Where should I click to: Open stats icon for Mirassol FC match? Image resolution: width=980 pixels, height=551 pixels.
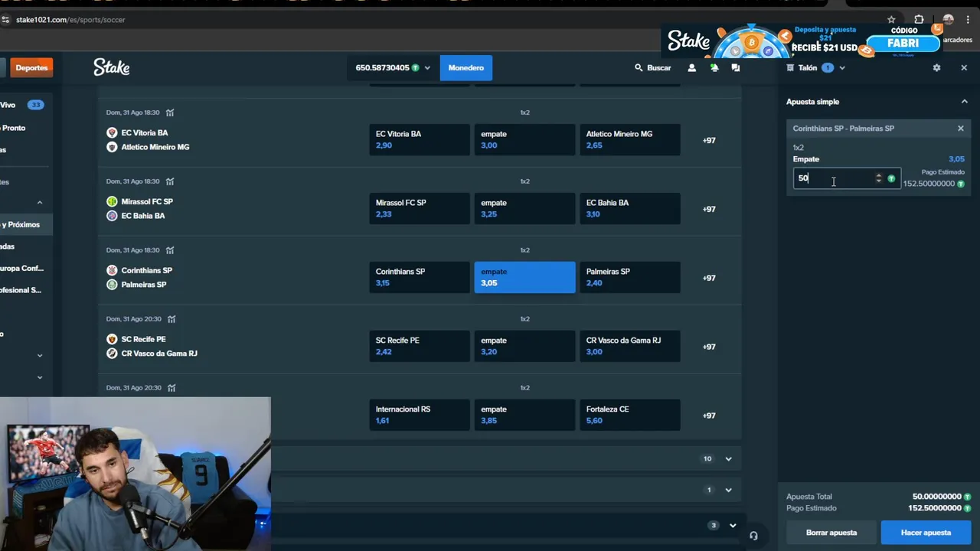tap(170, 181)
